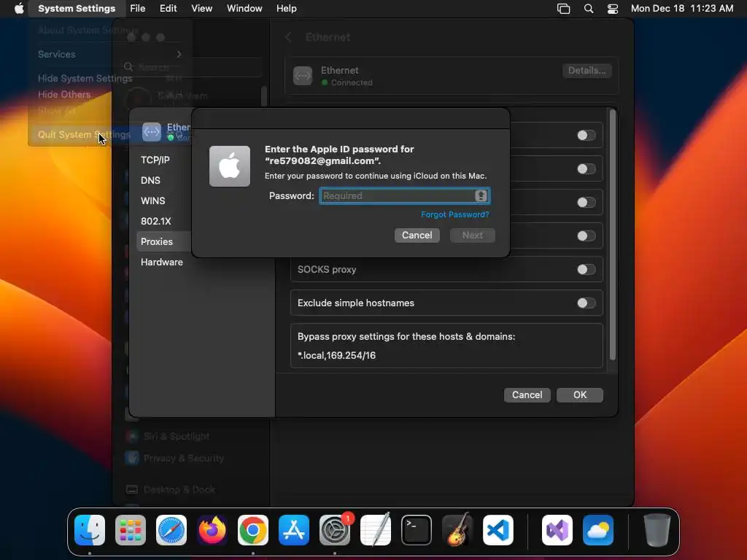Launch GarageBand from the Dock

coord(457,530)
